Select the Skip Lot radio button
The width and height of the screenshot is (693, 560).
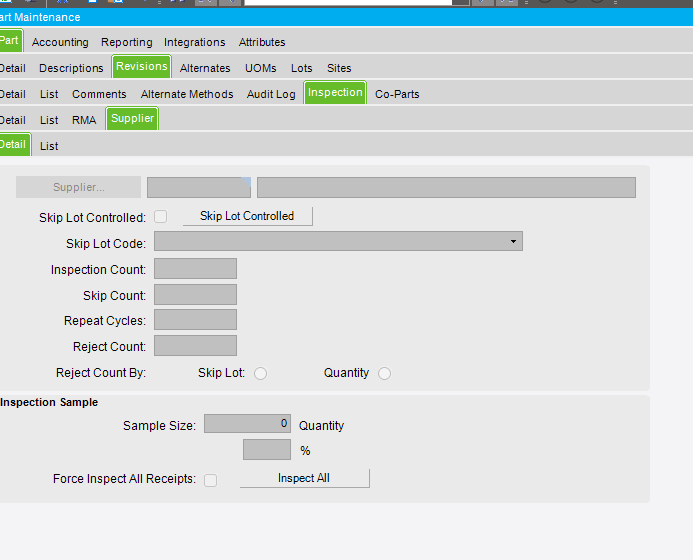point(260,373)
